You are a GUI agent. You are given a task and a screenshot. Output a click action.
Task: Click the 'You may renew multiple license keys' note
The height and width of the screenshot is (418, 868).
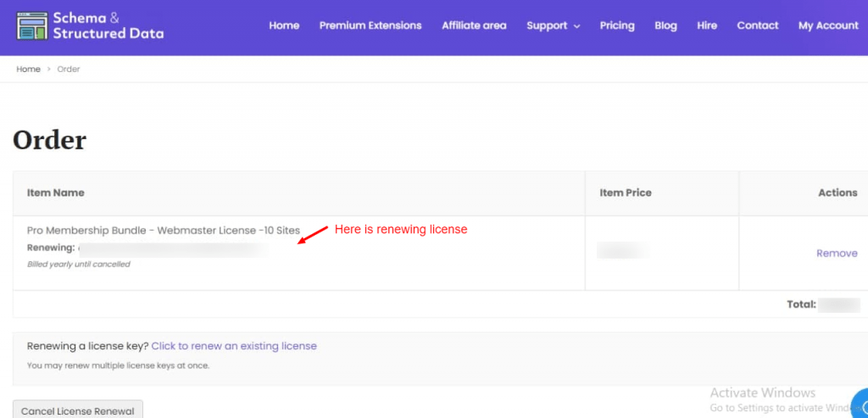tap(119, 365)
